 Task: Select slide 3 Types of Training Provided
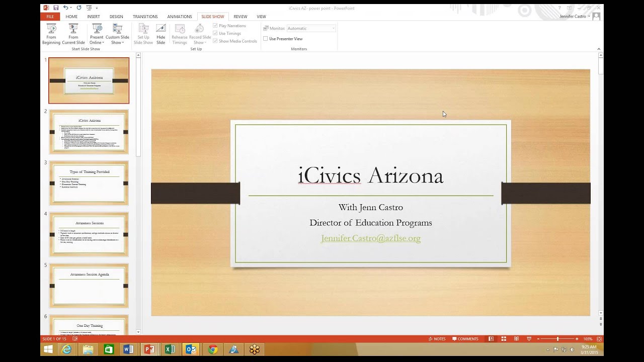pyautogui.click(x=89, y=183)
